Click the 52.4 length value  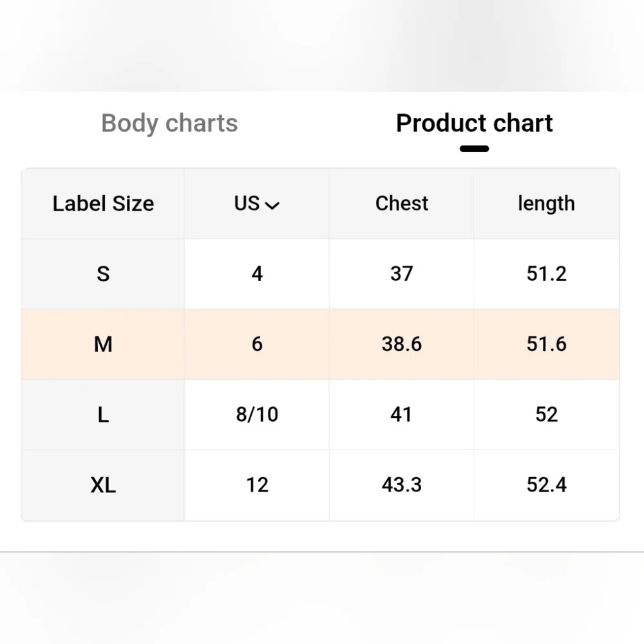[546, 484]
